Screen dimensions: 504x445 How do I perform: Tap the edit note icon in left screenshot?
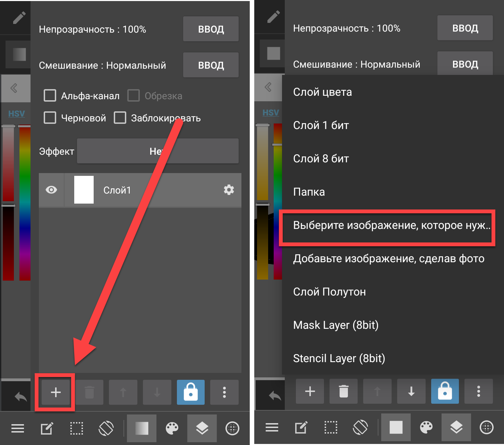pos(47,429)
